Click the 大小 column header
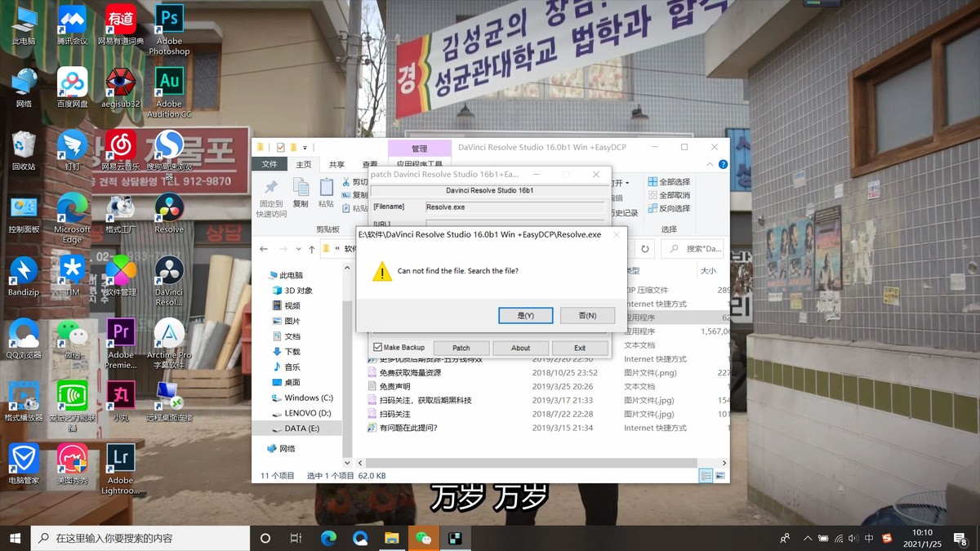Viewport: 980px width, 551px height. (708, 270)
